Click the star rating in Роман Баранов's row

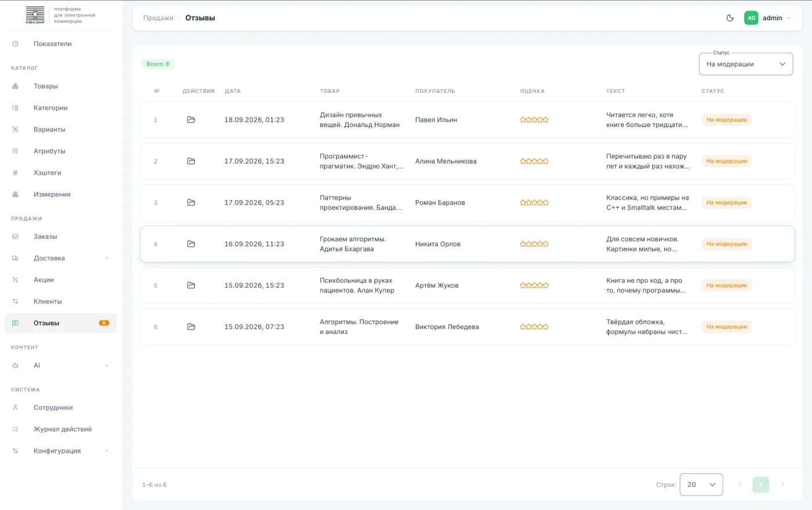coord(534,202)
